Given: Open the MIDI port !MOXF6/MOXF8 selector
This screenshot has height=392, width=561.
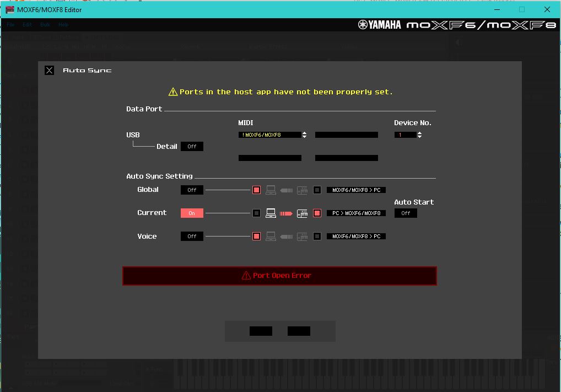Looking at the screenshot, I should click(270, 135).
